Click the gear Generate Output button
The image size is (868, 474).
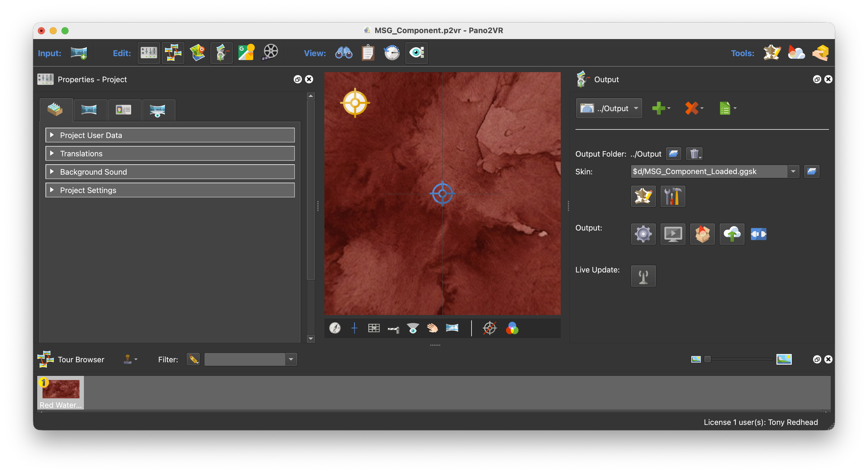643,234
